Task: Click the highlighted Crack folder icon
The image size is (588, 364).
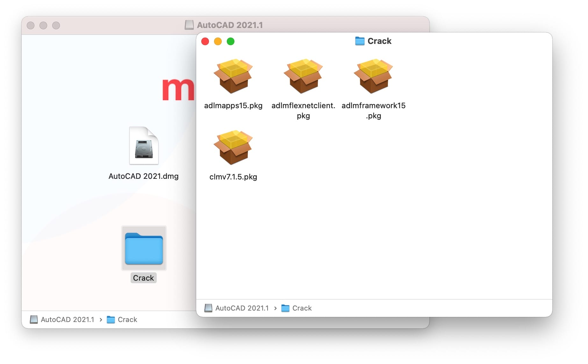Action: tap(144, 248)
